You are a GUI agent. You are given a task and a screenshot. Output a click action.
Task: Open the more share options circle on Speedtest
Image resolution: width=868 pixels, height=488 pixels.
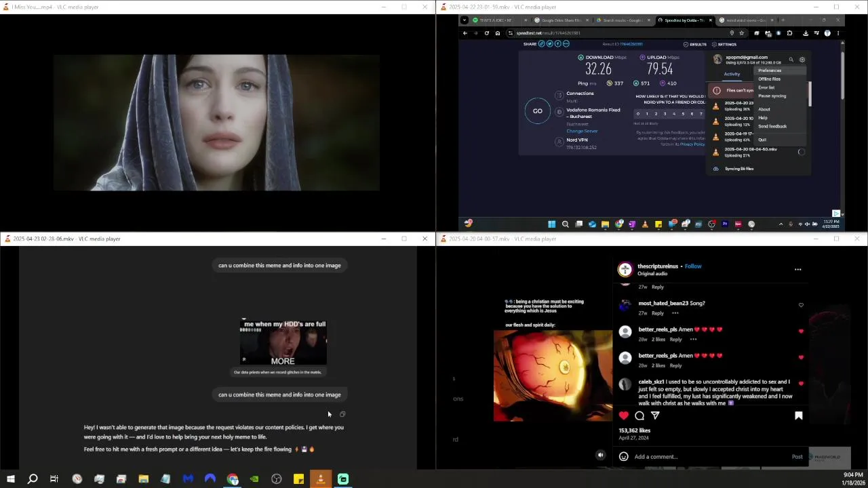(x=566, y=44)
